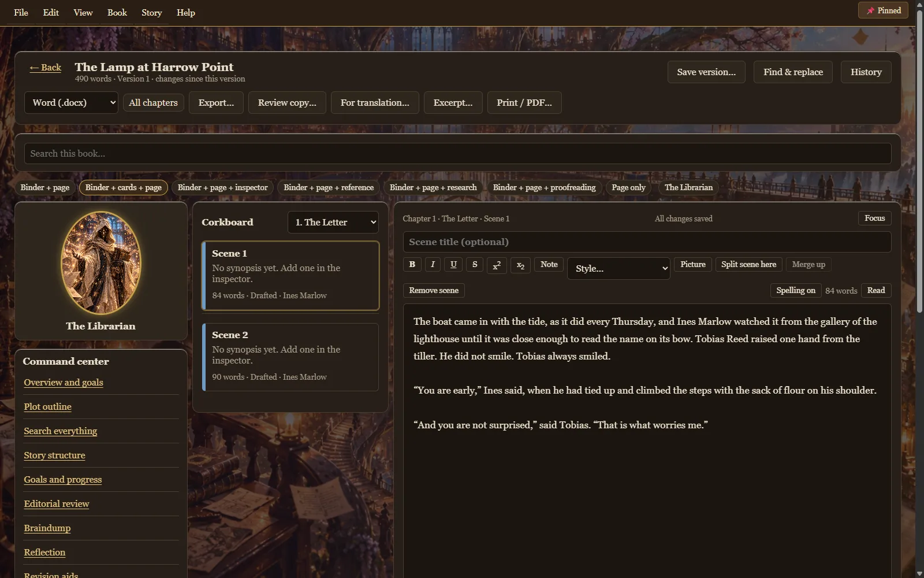Apply superscript formatting
Viewport: 924px width, 578px height.
pyautogui.click(x=497, y=265)
